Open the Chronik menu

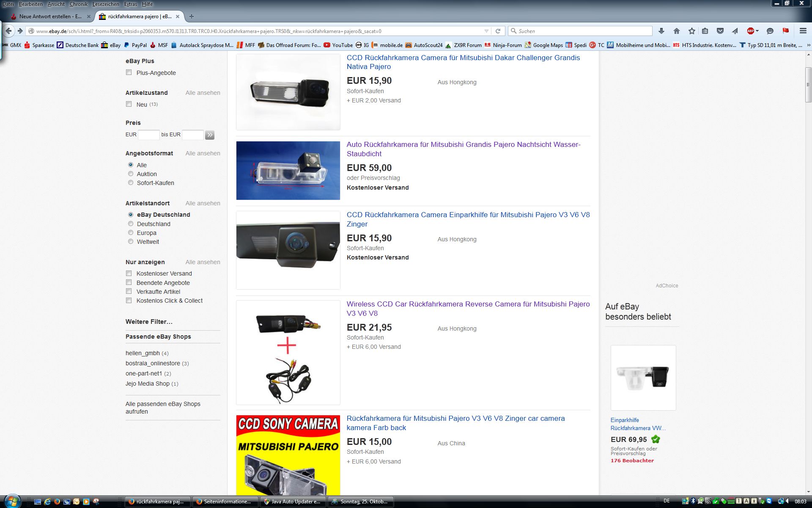(x=79, y=4)
